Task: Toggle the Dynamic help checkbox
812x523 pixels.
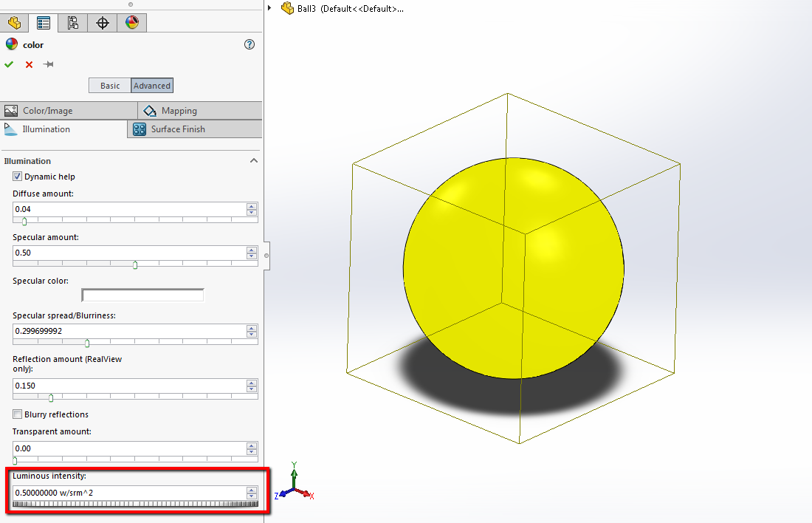Action: tap(17, 177)
